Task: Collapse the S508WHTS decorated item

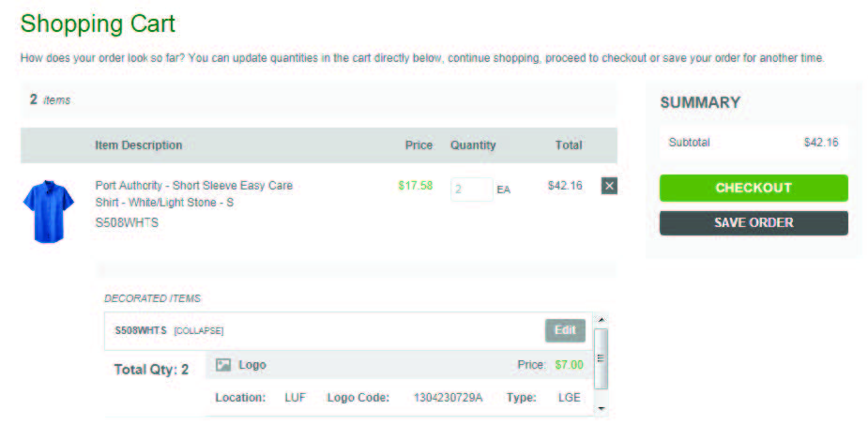Action: point(198,330)
